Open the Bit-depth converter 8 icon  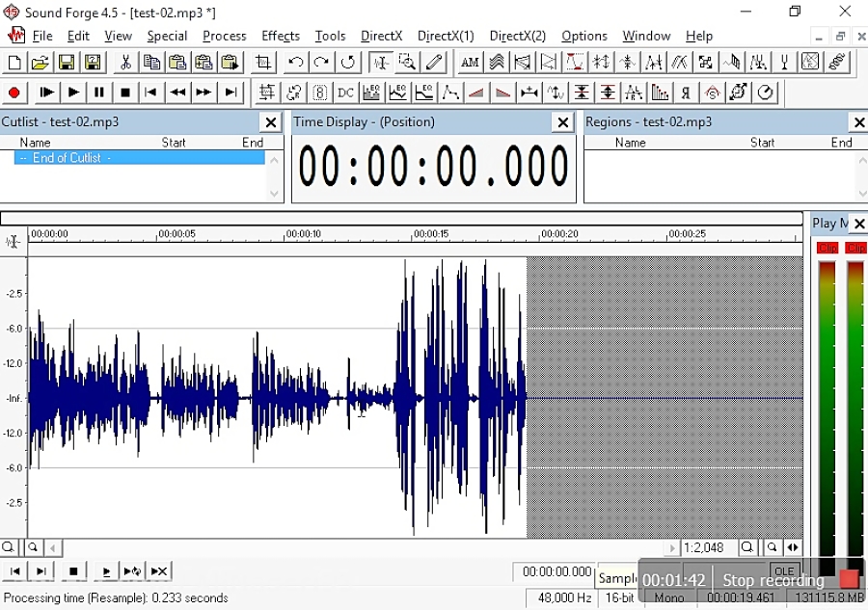coord(319,93)
